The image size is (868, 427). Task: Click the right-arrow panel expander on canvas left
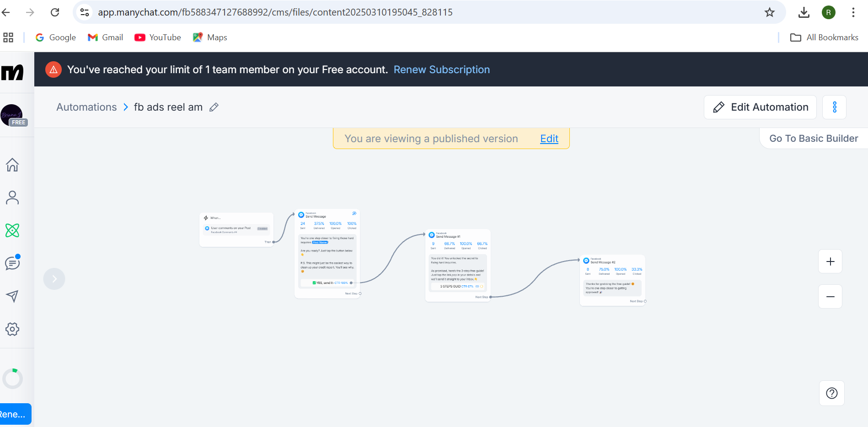point(54,278)
